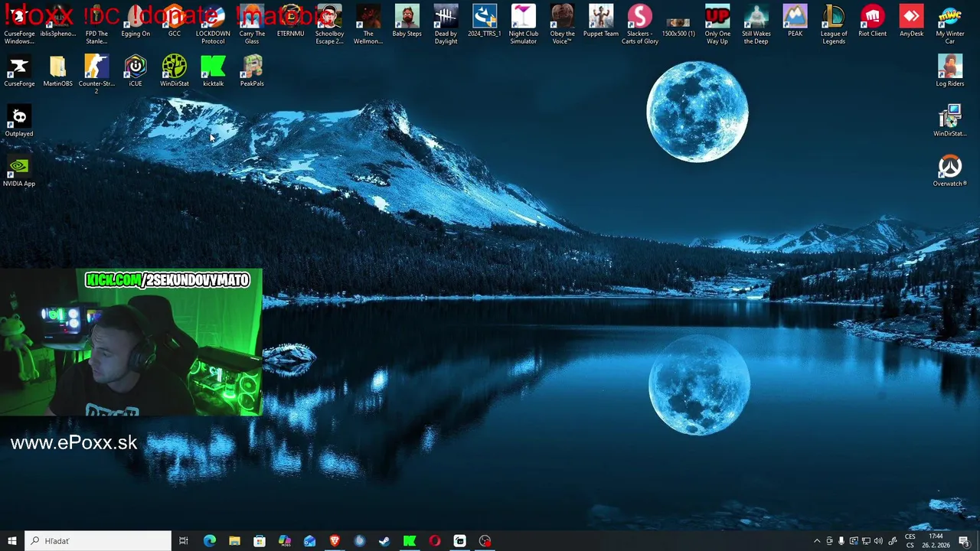Screen dimensions: 980x551
Task: Expand hidden system tray icons chevron
Action: click(x=817, y=541)
